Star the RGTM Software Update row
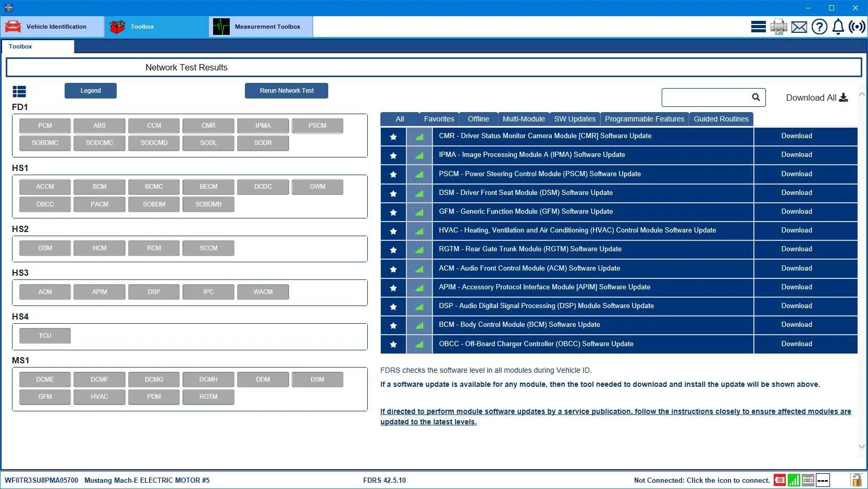The height and width of the screenshot is (489, 868). (x=393, y=250)
